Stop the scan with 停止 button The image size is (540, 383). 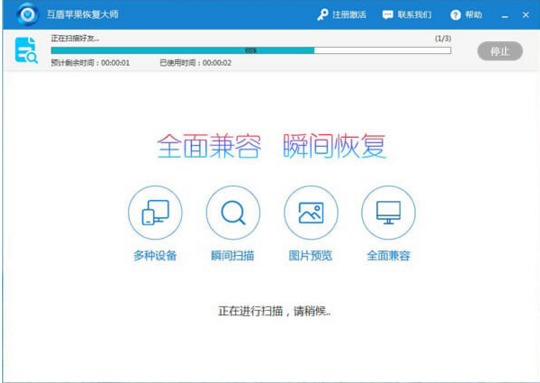pos(500,51)
